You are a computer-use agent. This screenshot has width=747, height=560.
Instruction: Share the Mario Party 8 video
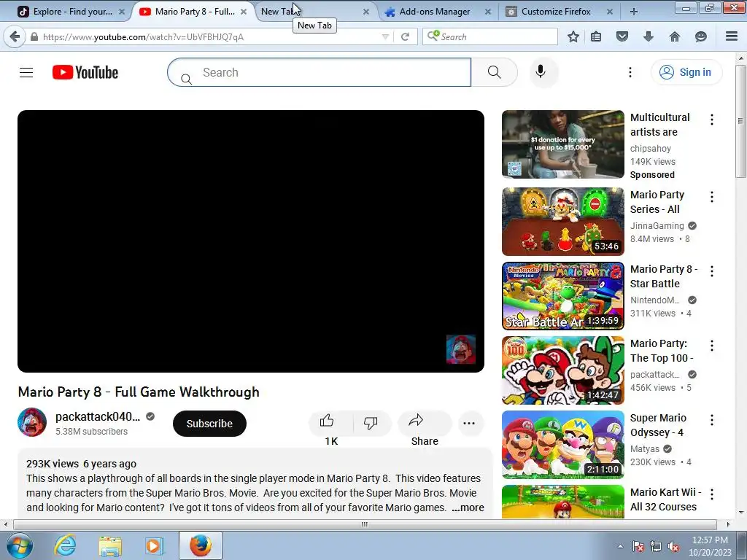coord(424,424)
